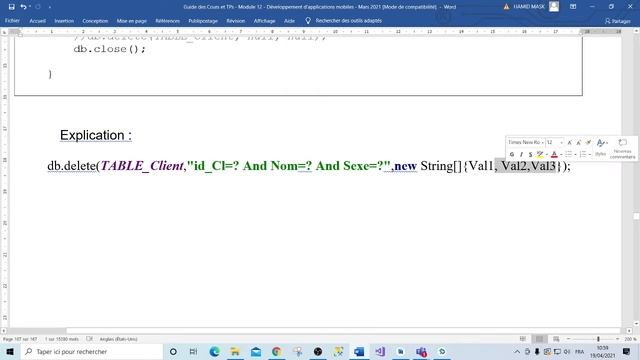Open the Aide ribbon tab
The width and height of the screenshot is (640, 360).
point(289,20)
